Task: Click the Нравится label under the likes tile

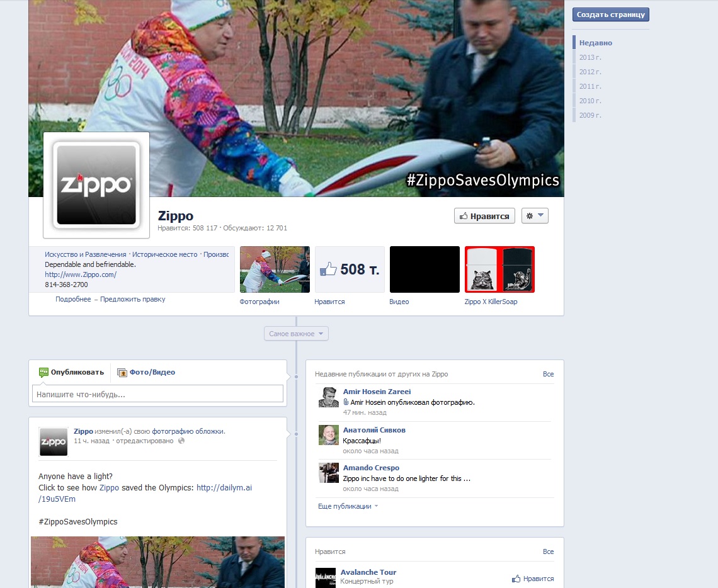Action: pyautogui.click(x=329, y=302)
